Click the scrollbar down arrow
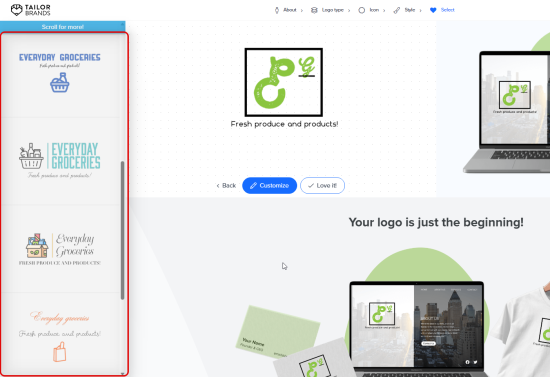The height and width of the screenshot is (377, 550). pos(122,374)
